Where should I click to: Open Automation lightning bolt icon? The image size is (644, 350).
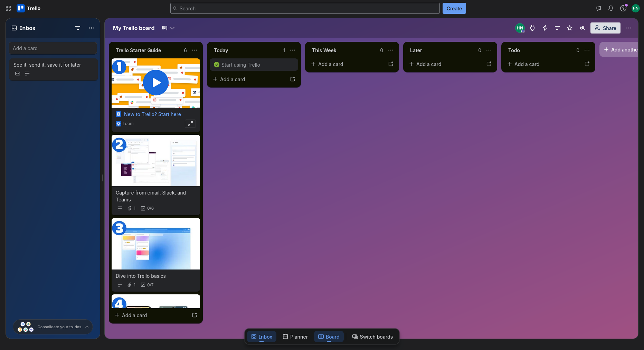pos(545,28)
